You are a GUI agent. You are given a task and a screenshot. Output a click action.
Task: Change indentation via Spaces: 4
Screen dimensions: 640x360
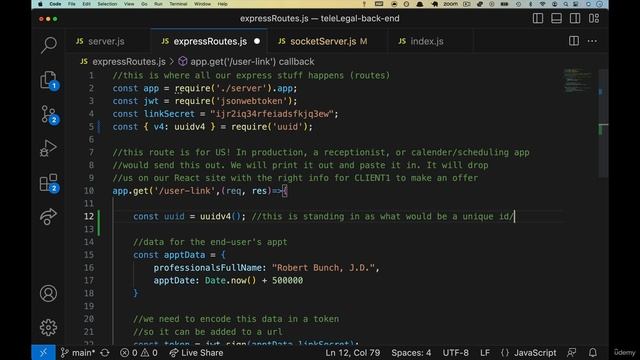click(x=411, y=353)
